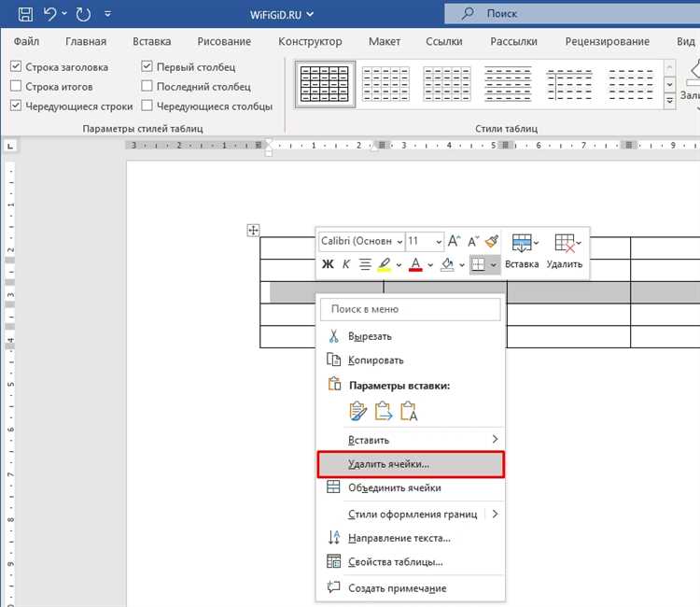
Task: Open the Ссылки tab
Action: (x=443, y=41)
